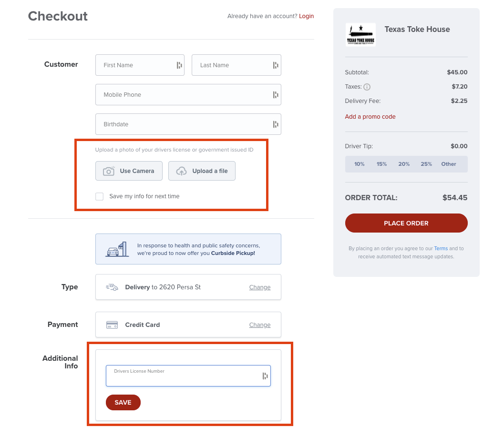Click autofill icon in Drivers License field
This screenshot has width=504, height=427.
point(265,376)
